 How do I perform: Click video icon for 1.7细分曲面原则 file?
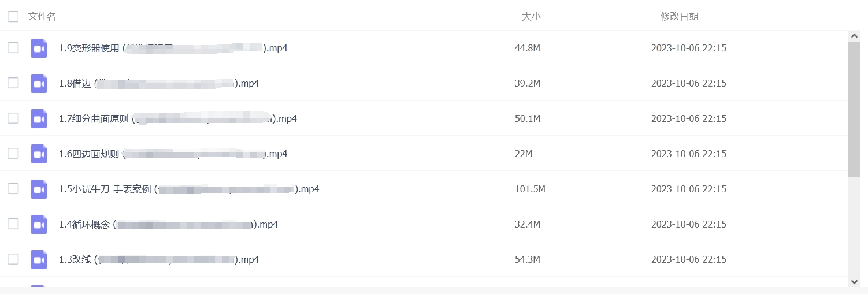tap(39, 118)
